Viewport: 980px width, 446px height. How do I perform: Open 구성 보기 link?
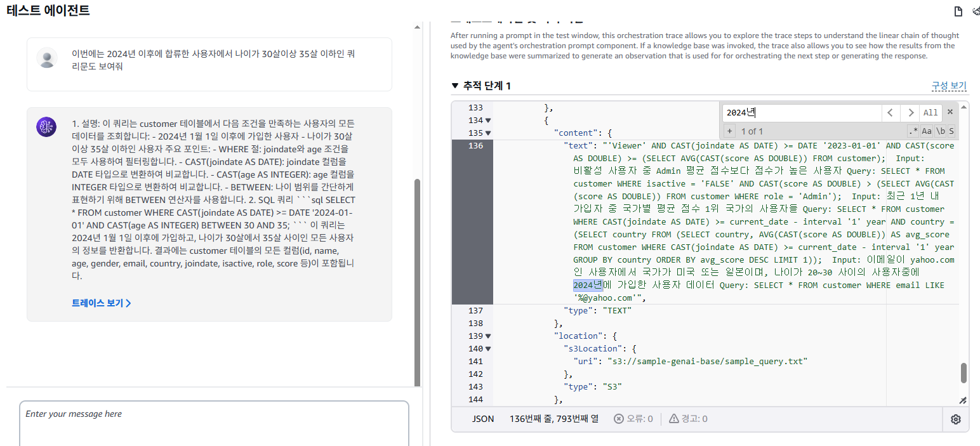[949, 86]
